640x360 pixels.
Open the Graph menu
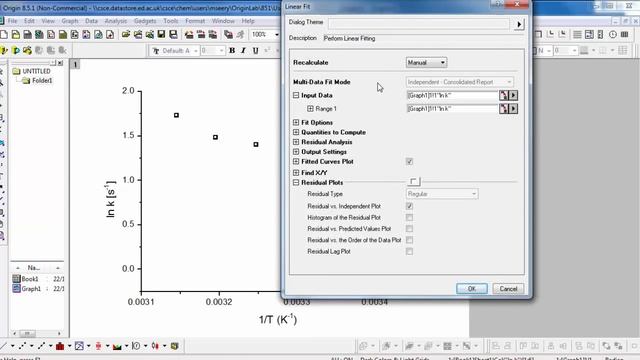tap(70, 21)
